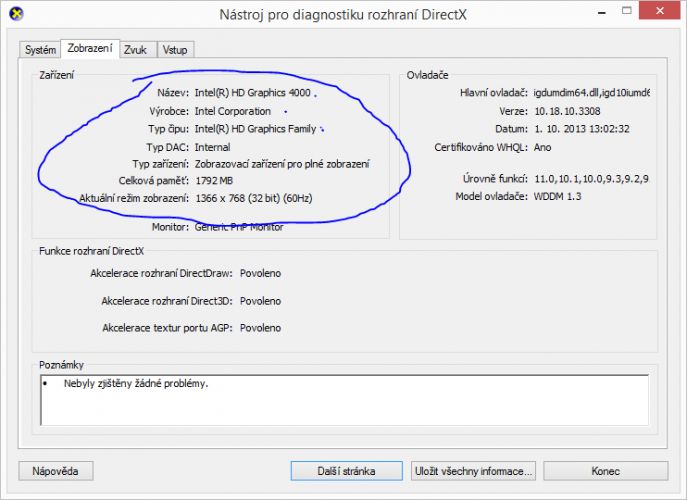Click the Zobrazovací zařízení pro plné zobrazení text
687x500 pixels.
pyautogui.click(x=282, y=164)
